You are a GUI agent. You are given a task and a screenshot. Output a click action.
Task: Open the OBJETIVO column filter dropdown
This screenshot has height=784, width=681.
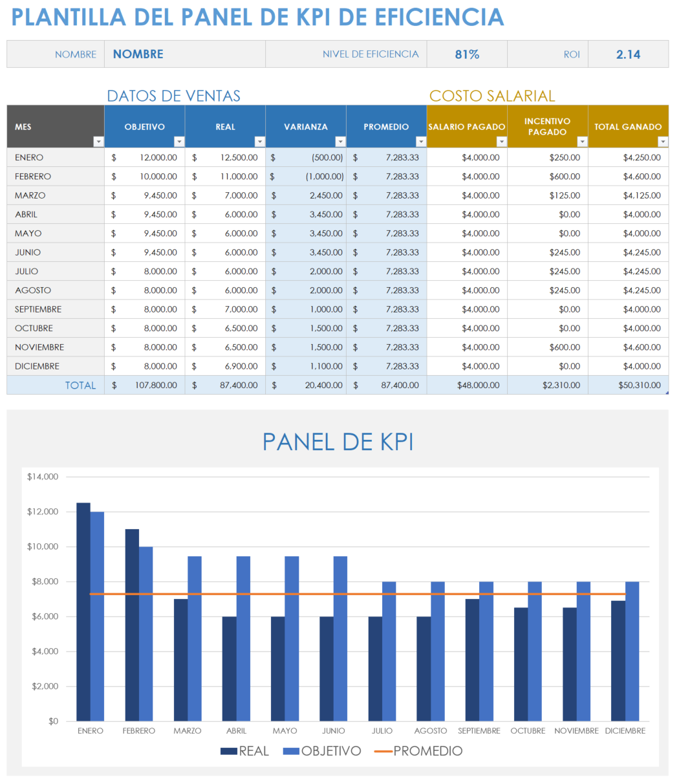[x=179, y=141]
